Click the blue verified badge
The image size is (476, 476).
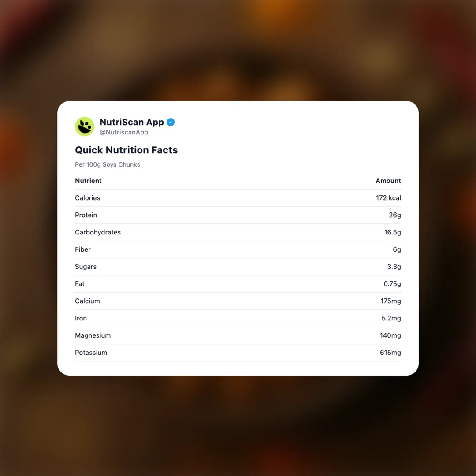tap(171, 122)
